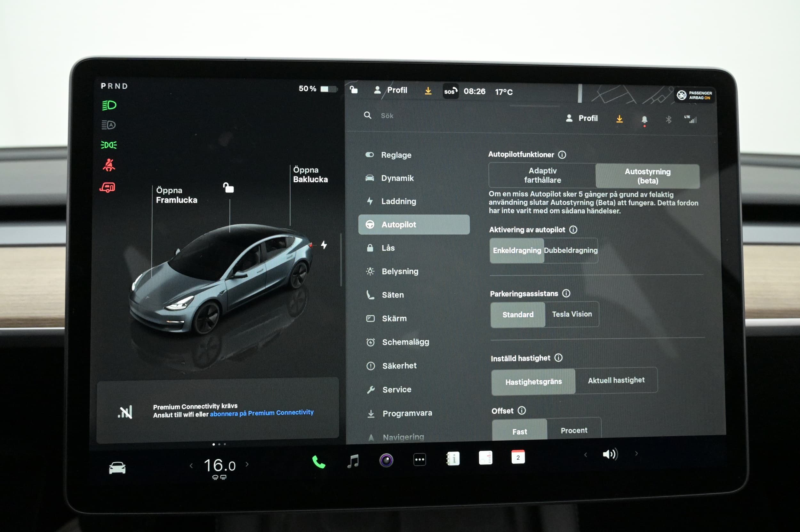The image size is (800, 532).
Task: Tap the charge port lightning icon
Action: tap(324, 245)
